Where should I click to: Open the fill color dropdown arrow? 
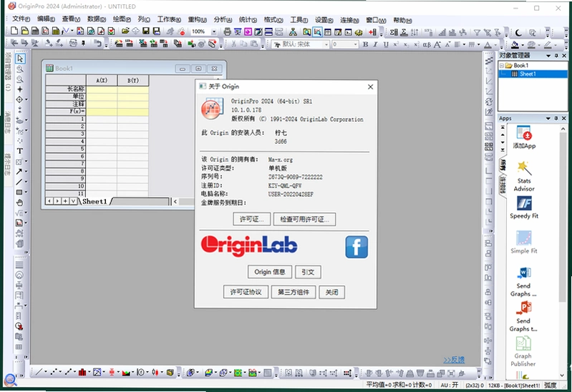[523, 45]
